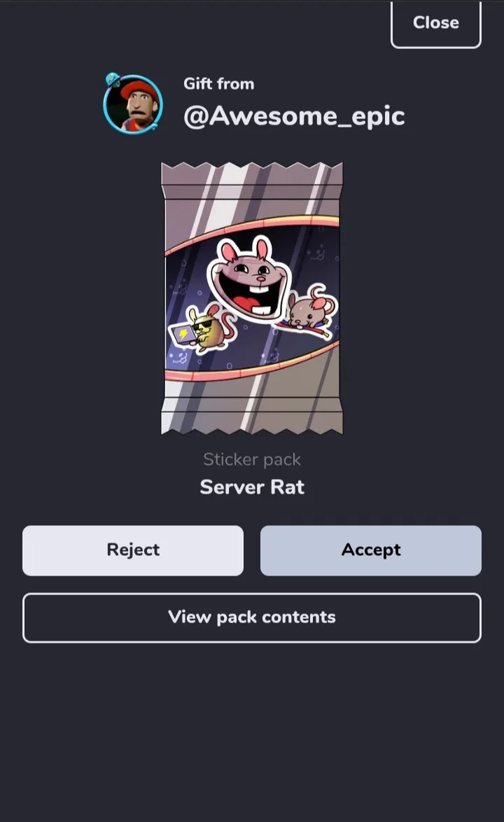Screen dimensions: 504x822
Task: Click the laughing rat's pink left ear
Action: [229, 251]
